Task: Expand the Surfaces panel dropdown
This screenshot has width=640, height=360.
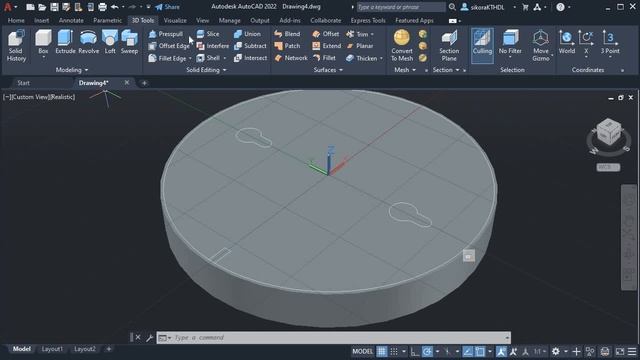Action: pos(328,70)
